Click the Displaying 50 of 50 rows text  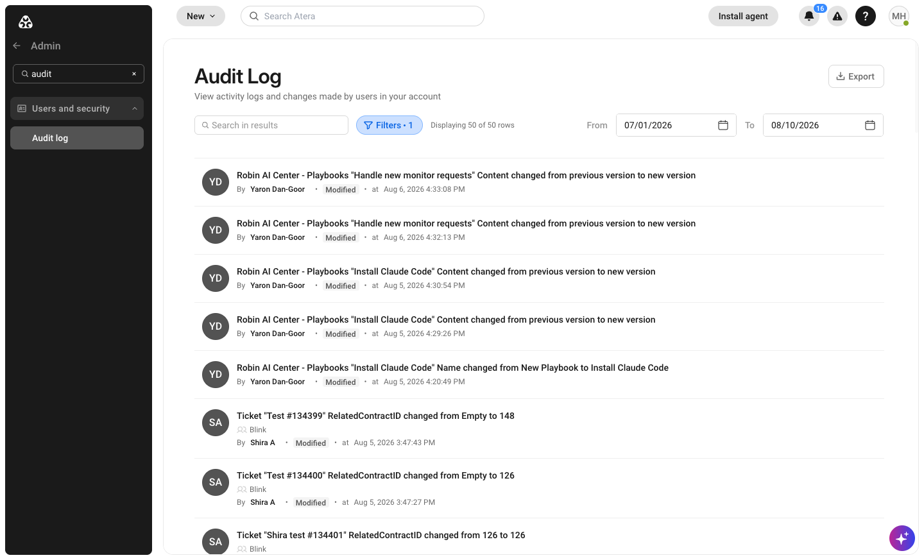click(x=472, y=125)
